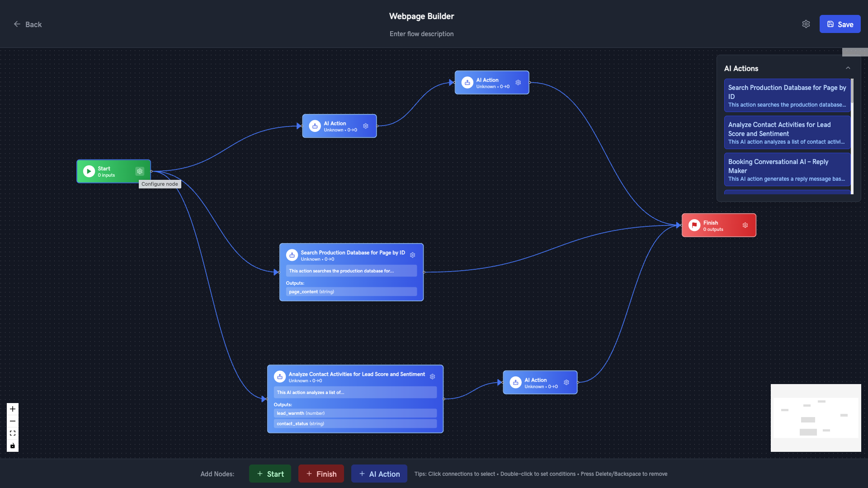Go Back using the top-left link
868x488 pixels.
[x=28, y=24]
